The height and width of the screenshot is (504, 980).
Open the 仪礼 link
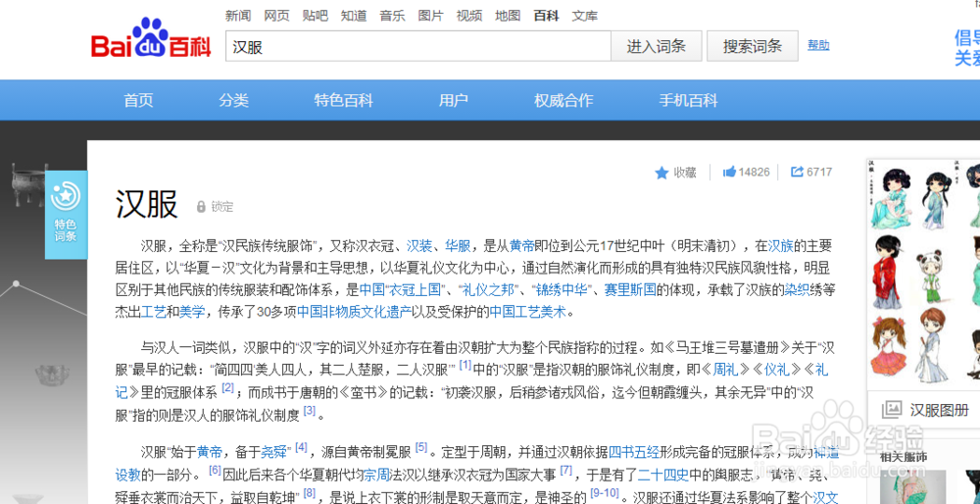pos(777,371)
